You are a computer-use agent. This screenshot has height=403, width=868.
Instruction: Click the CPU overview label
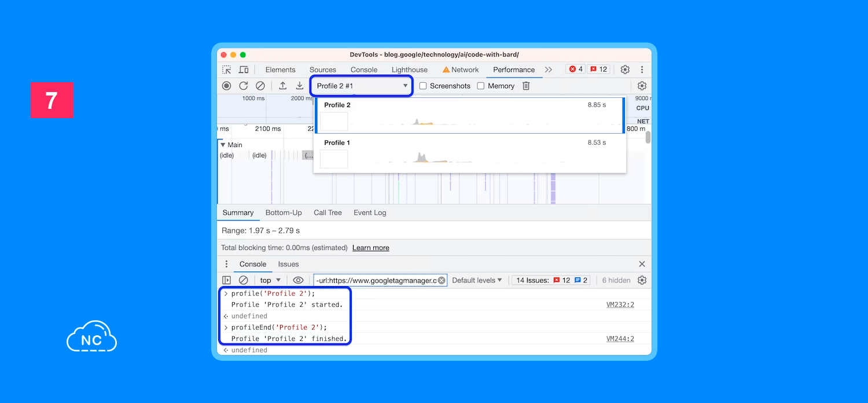click(642, 108)
